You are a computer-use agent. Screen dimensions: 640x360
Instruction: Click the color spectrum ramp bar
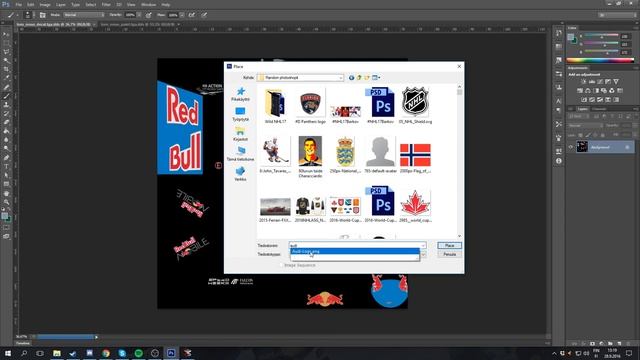point(600,60)
